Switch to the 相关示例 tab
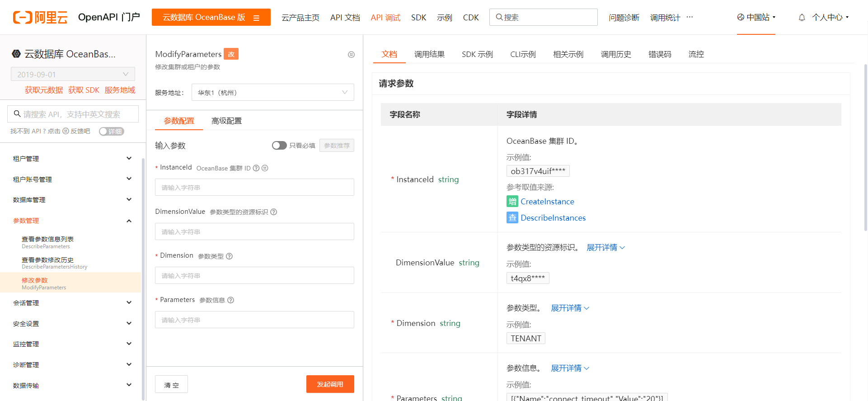The image size is (868, 401). tap(568, 54)
